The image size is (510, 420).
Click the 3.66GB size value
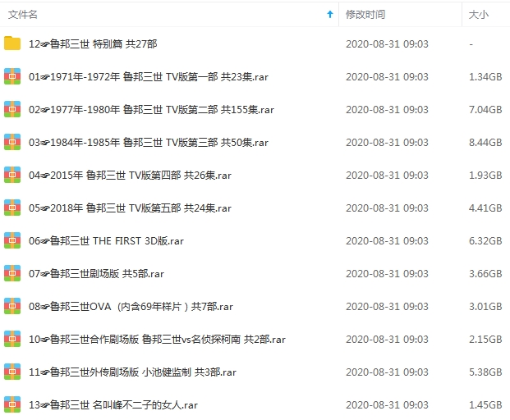coord(485,273)
